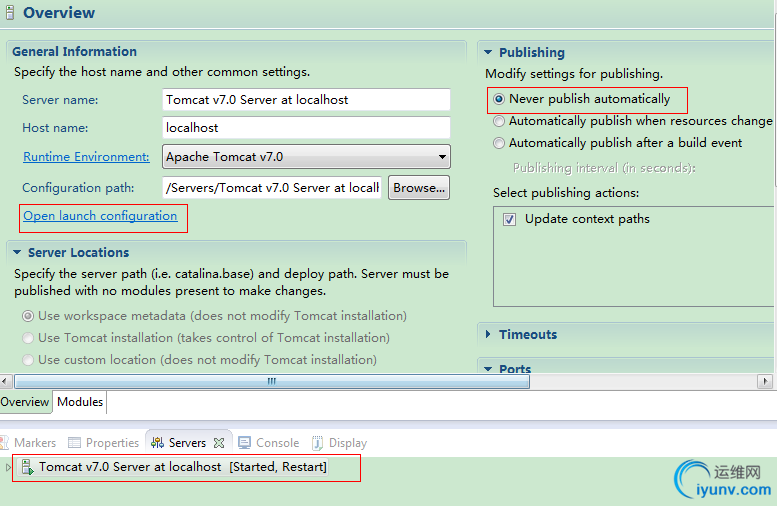The image size is (777, 506).
Task: Select Use workspace metadata option
Action: click(28, 316)
